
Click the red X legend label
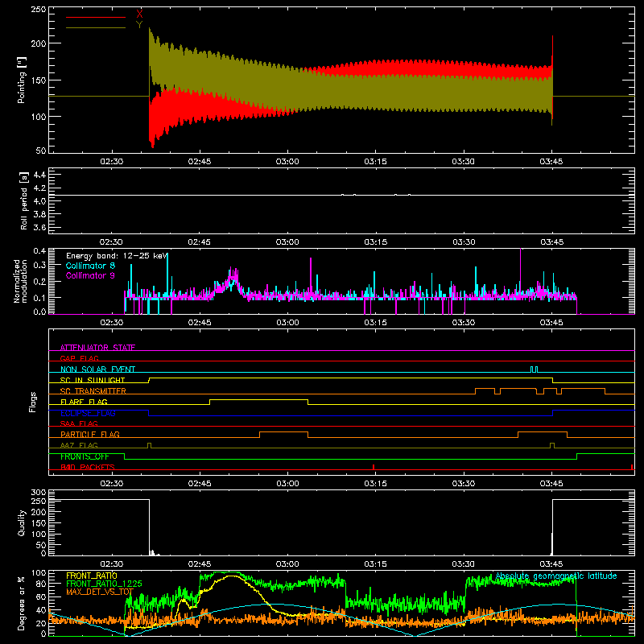(x=139, y=14)
